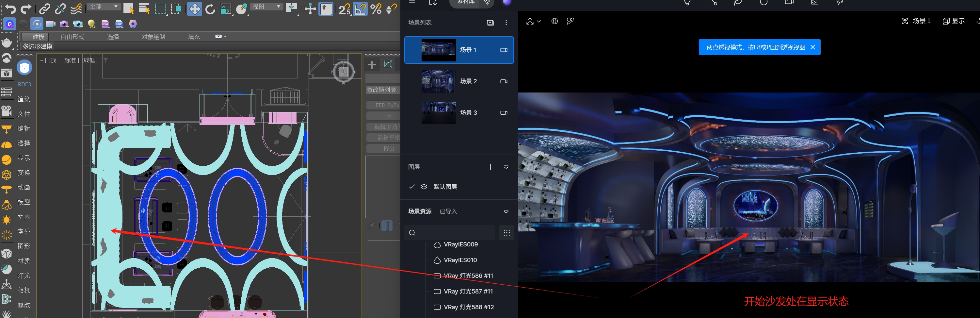Select the Link tool (chain icon)
The image size is (980, 318).
tap(44, 9)
